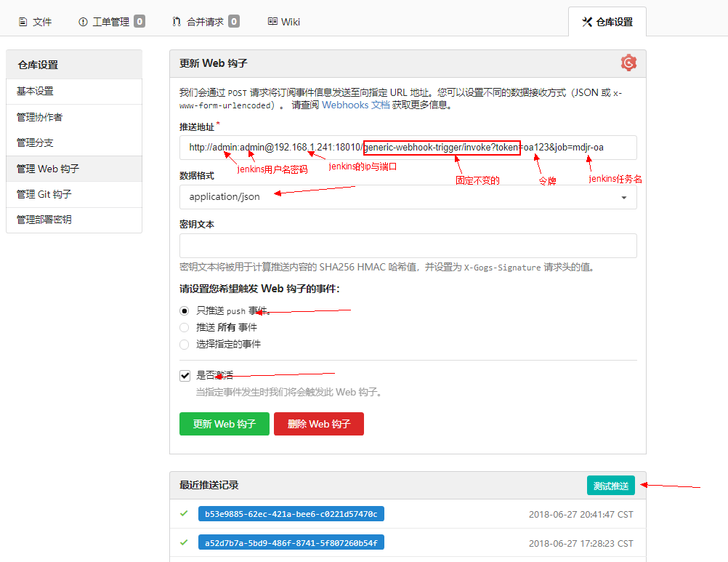
Task: Click the 工单管理 count badge
Action: click(x=139, y=21)
